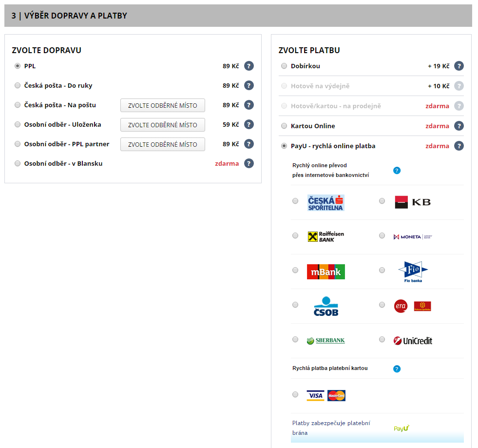This screenshot has height=448, width=478.
Task: Open help icon for Osobní odběr - PPL partner
Action: tap(249, 144)
